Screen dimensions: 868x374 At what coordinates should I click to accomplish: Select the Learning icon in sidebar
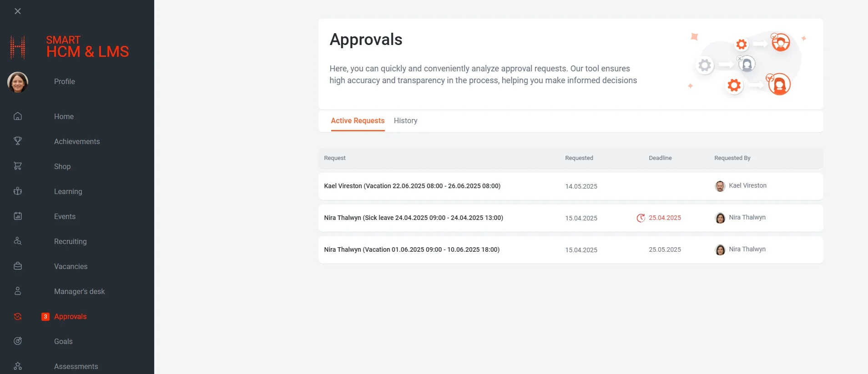click(18, 191)
